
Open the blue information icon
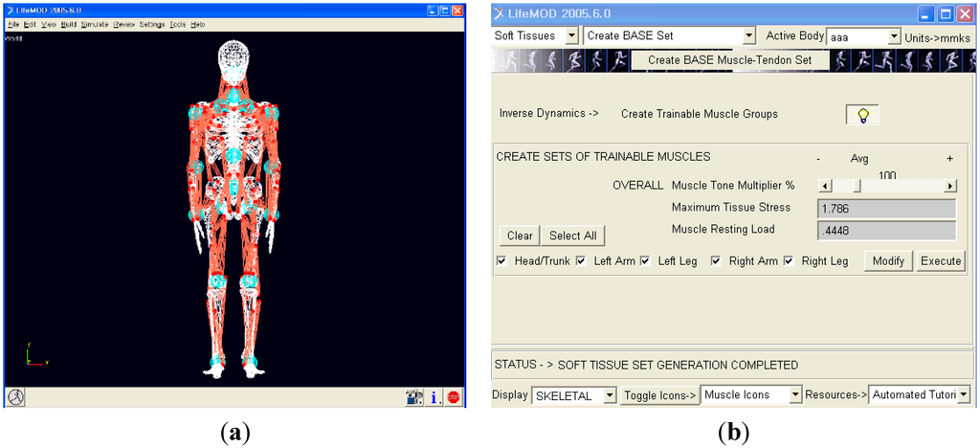[x=434, y=396]
